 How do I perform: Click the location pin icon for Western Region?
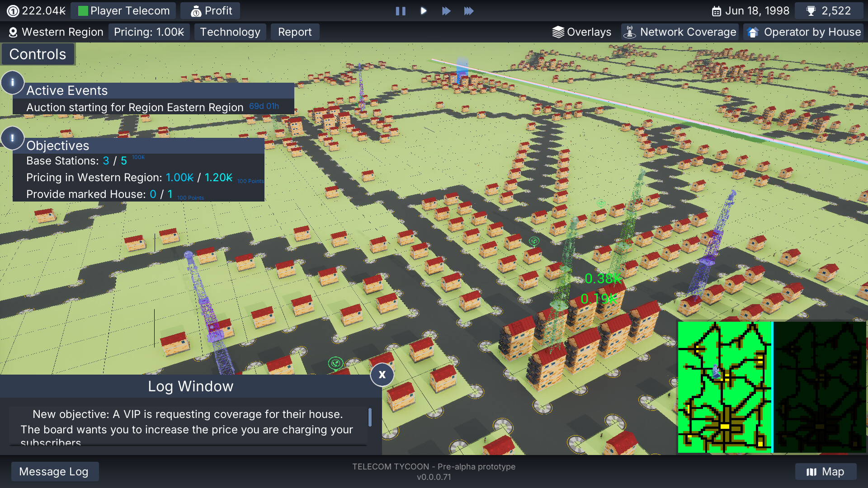point(14,32)
